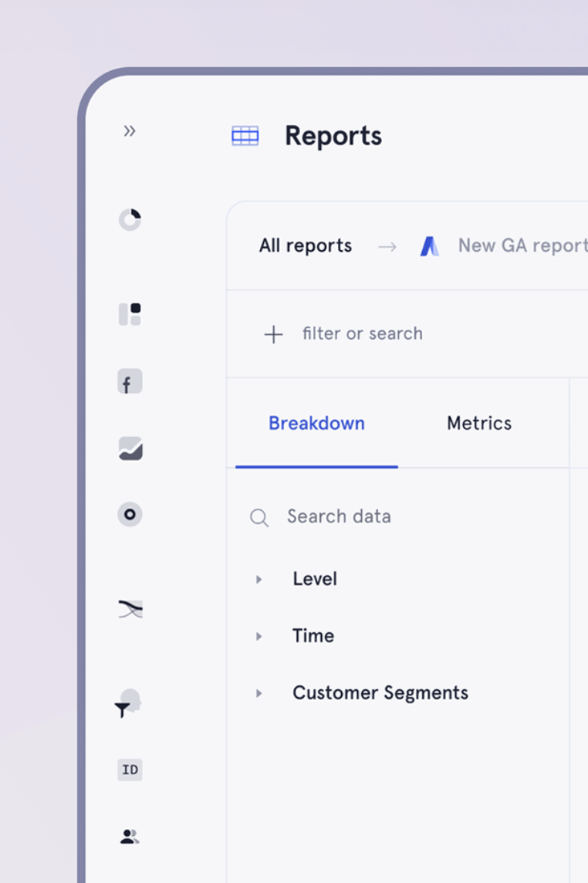This screenshot has height=883, width=588.
Task: Open the ID icon in sidebar
Action: pyautogui.click(x=130, y=770)
